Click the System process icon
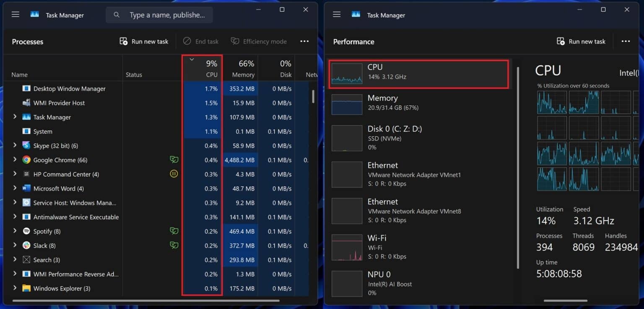The height and width of the screenshot is (309, 644). [26, 131]
